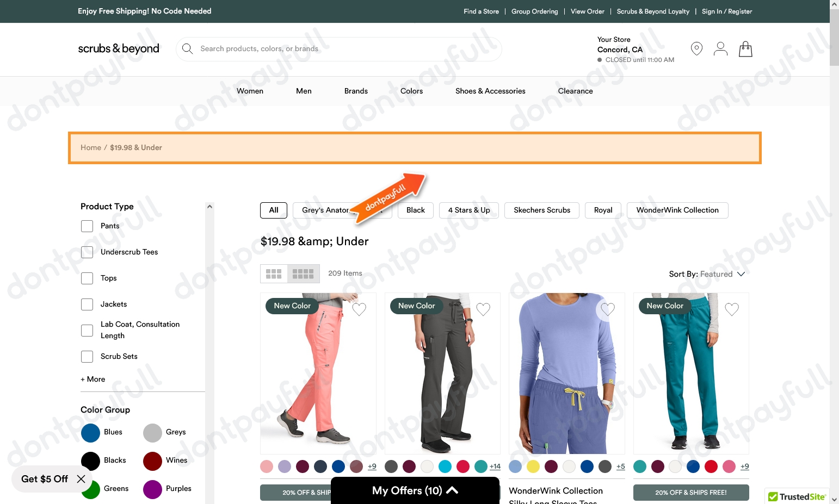This screenshot has height=504, width=839.
Task: Click the account profile icon
Action: (x=720, y=48)
